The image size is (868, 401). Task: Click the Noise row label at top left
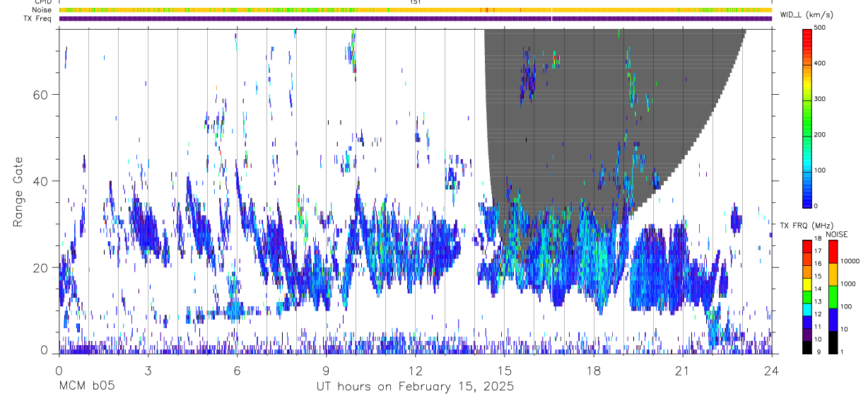pos(42,10)
